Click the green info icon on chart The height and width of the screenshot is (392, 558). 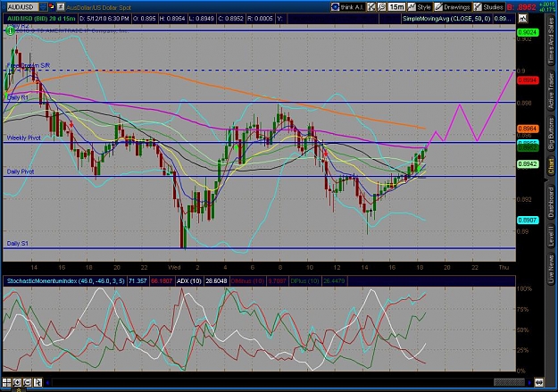[x=10, y=31]
